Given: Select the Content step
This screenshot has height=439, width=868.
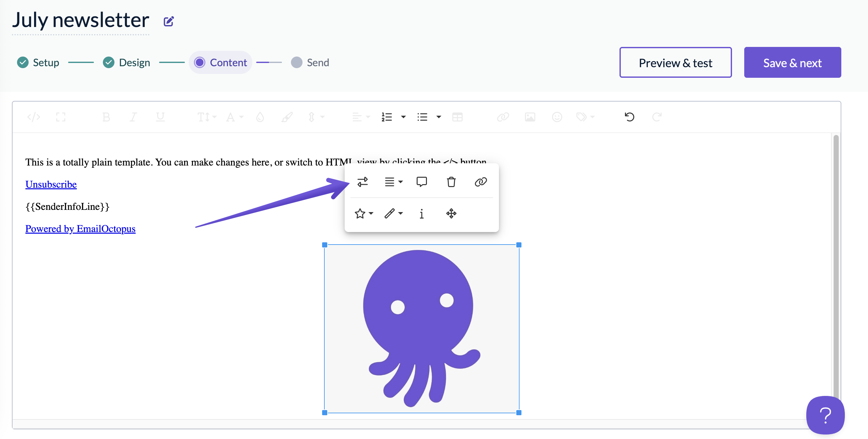Looking at the screenshot, I should [221, 63].
